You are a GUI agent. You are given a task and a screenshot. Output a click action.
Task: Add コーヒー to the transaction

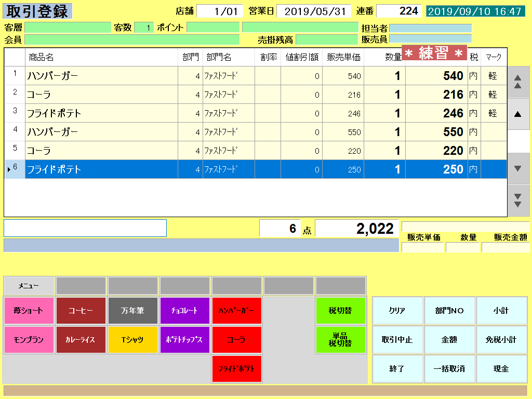click(81, 310)
